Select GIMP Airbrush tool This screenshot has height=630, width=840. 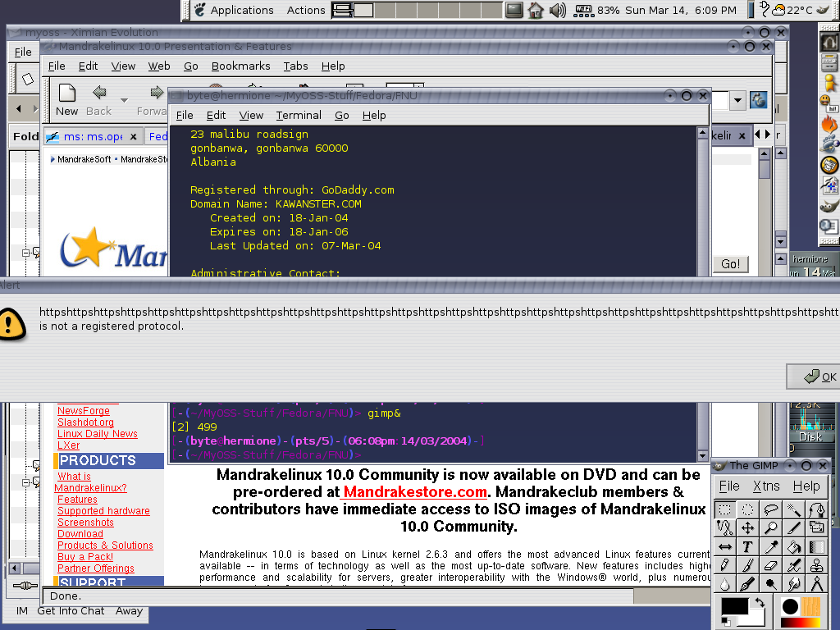[x=794, y=565]
